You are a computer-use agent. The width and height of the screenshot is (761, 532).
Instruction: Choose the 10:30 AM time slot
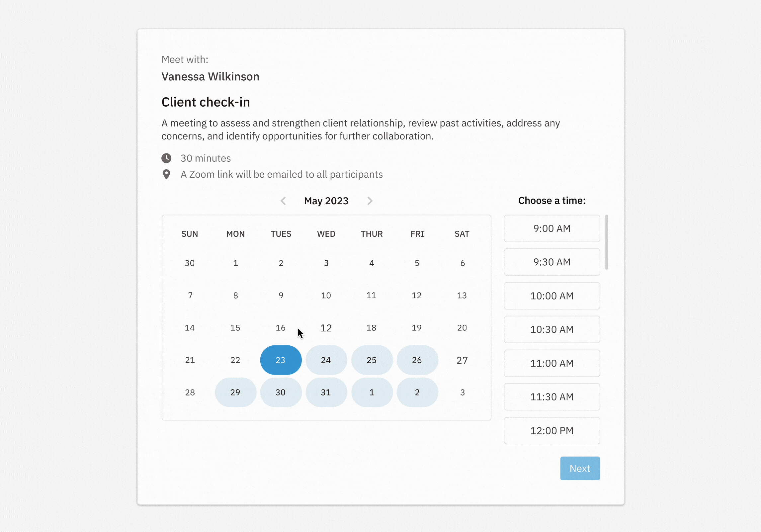551,329
